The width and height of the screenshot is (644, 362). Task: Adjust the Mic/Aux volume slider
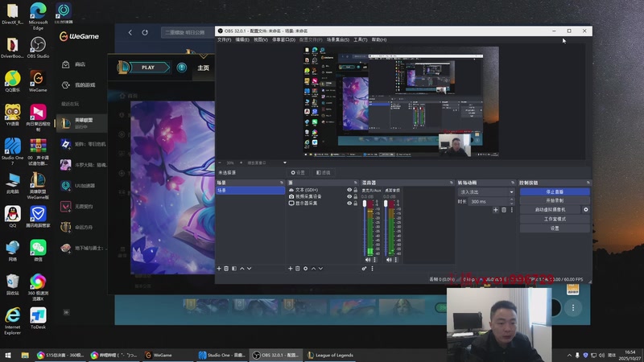(x=365, y=228)
